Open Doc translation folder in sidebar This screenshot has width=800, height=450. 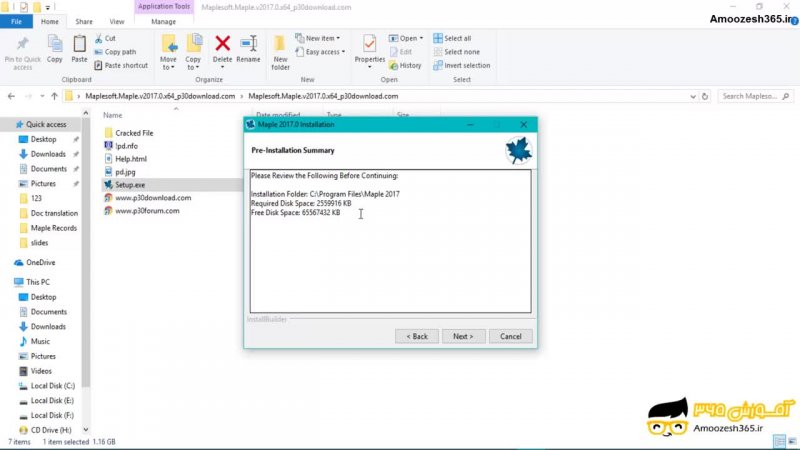48,213
